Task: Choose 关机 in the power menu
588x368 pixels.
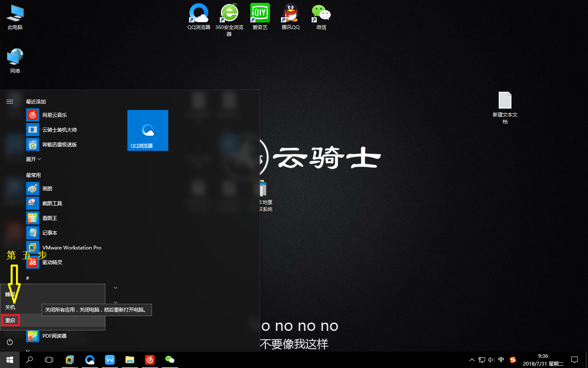Action: click(53, 307)
